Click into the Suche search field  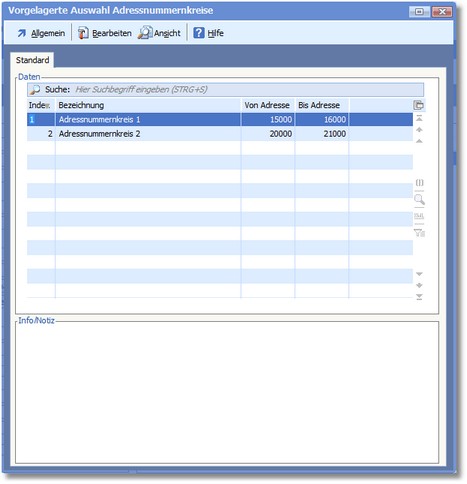pyautogui.click(x=248, y=89)
